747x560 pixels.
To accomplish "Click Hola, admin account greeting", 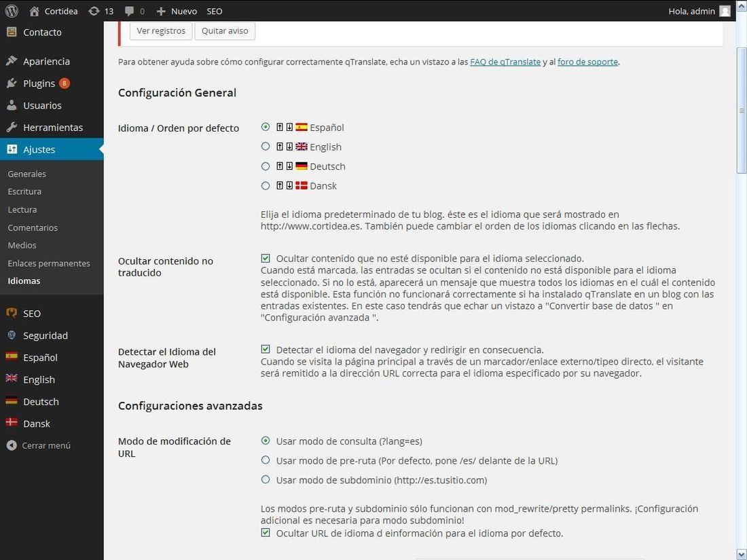I will pyautogui.click(x=692, y=11).
